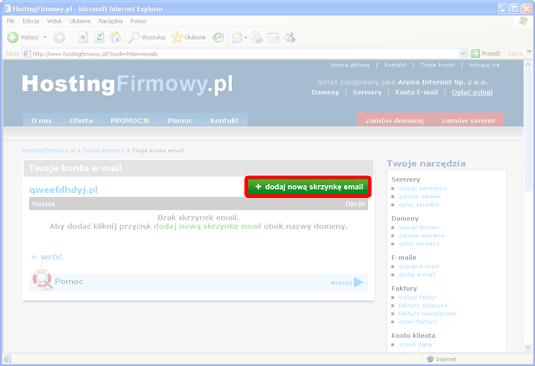
Task: Open Wyszukaj search in toolbar
Action: [x=147, y=37]
